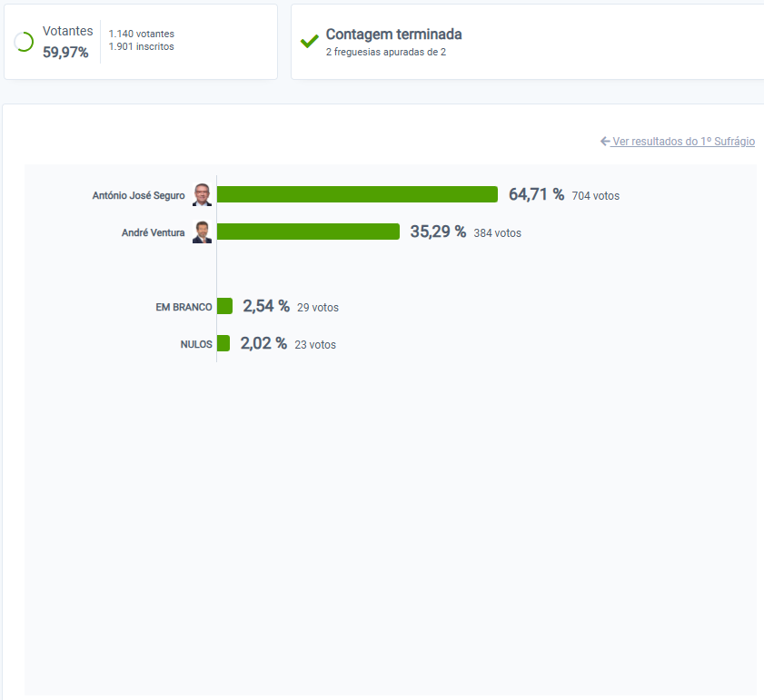Screen dimensions: 764x700
Task: Click the 64,71 % percentage value
Action: coord(537,194)
